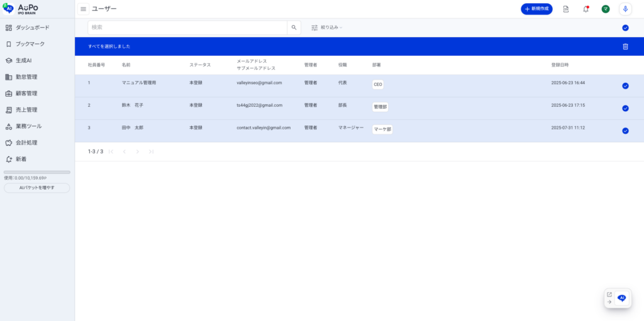Click the trash delete icon in blue bar
Screen dimensions: 644x321
click(x=625, y=46)
